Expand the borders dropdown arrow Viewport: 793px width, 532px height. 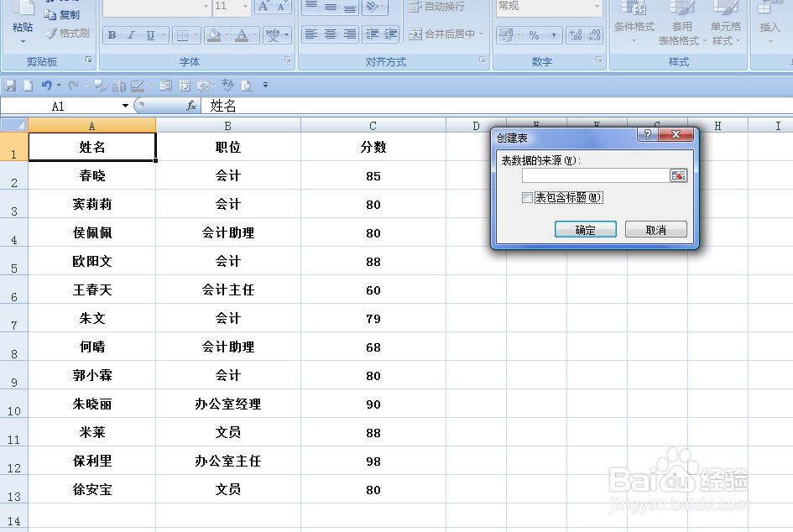[196, 35]
